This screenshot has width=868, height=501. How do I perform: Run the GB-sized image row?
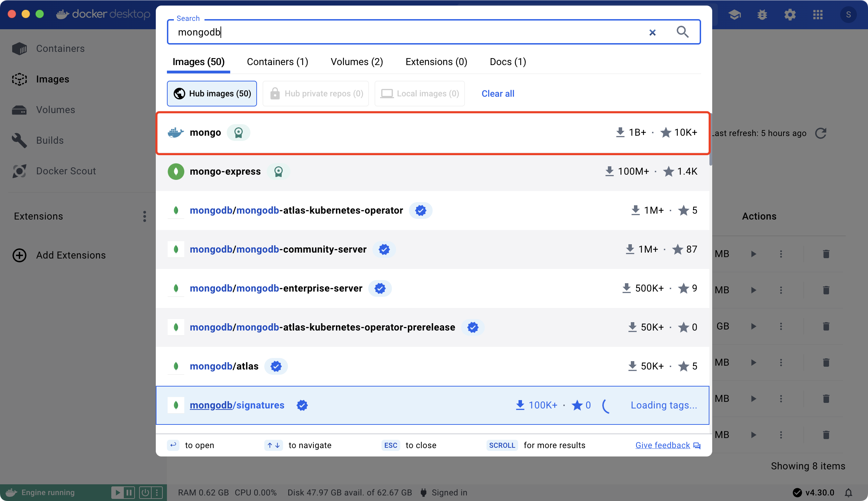[754, 326]
